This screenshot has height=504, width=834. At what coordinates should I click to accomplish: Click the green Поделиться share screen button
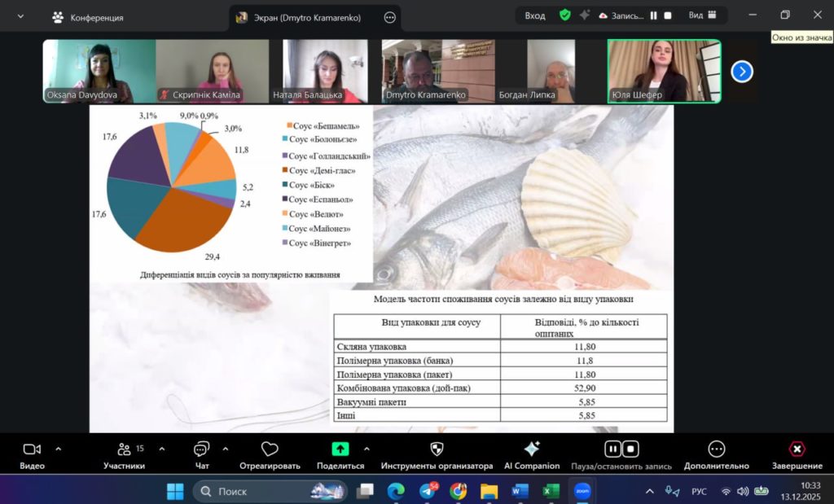point(340,454)
